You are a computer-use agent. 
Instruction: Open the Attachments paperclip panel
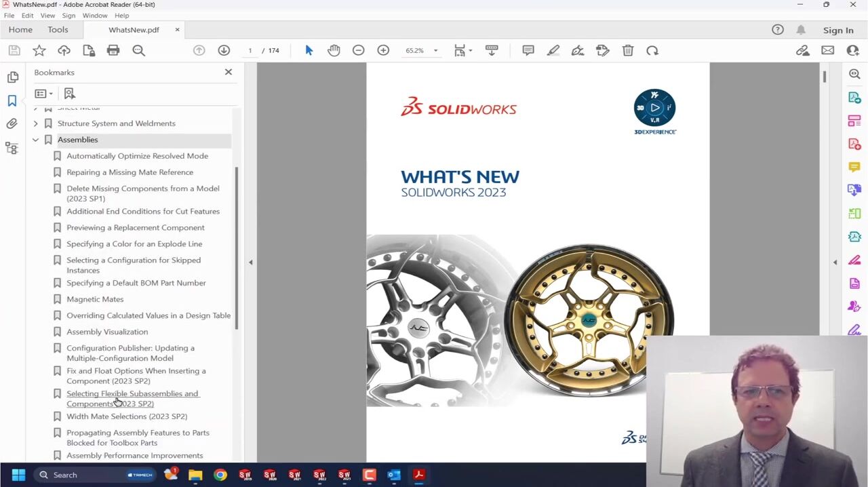pyautogui.click(x=12, y=123)
